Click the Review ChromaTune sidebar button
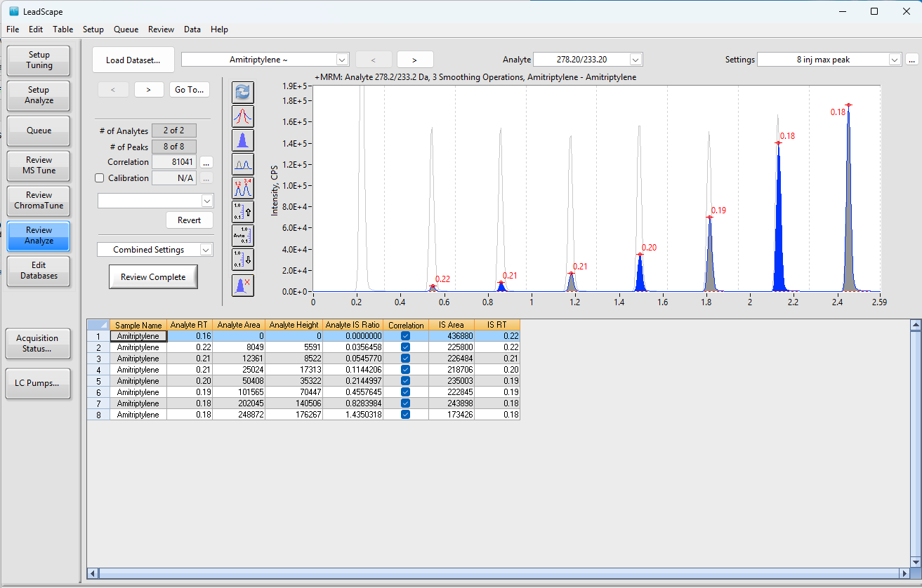922x588 pixels. click(x=39, y=201)
